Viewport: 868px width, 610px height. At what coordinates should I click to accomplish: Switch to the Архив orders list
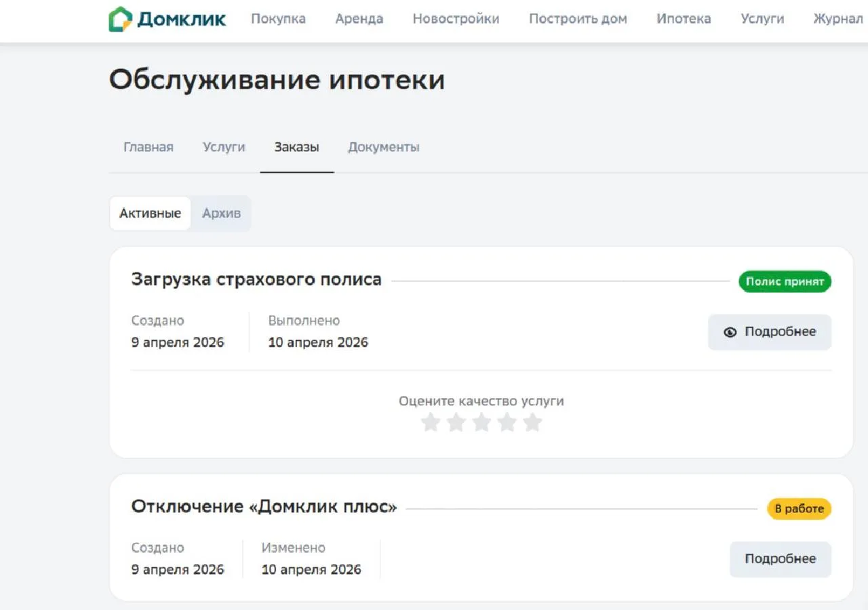[x=221, y=213]
